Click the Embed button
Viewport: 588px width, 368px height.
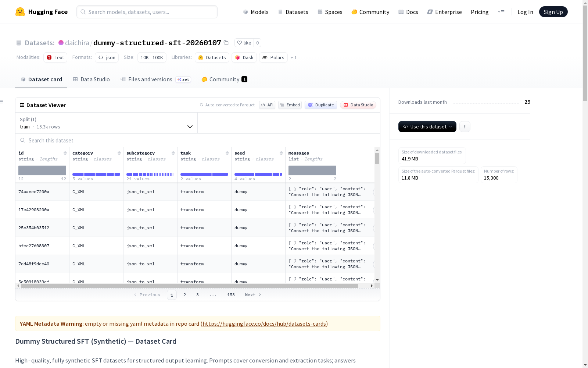point(290,105)
